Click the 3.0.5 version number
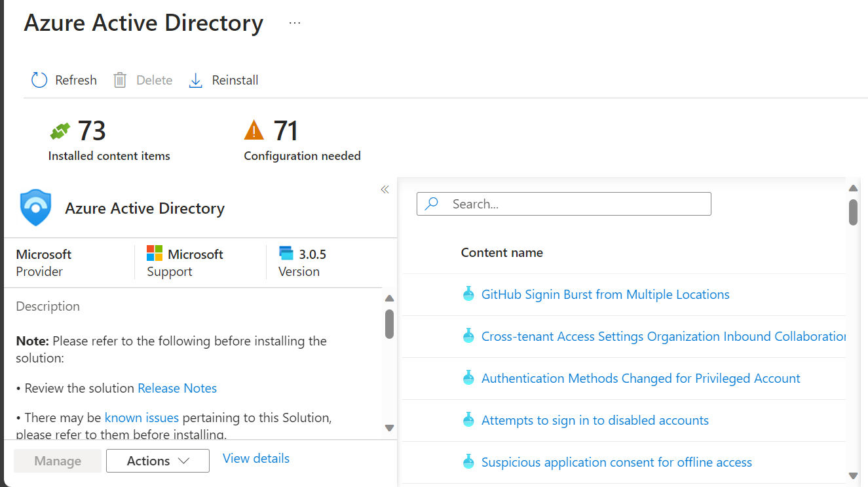The height and width of the screenshot is (487, 868). tap(312, 254)
